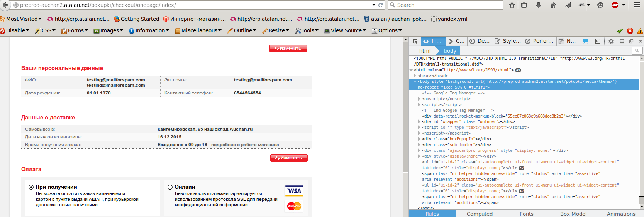Switch to the Network devtools tab
The image size is (644, 217).
568,41
